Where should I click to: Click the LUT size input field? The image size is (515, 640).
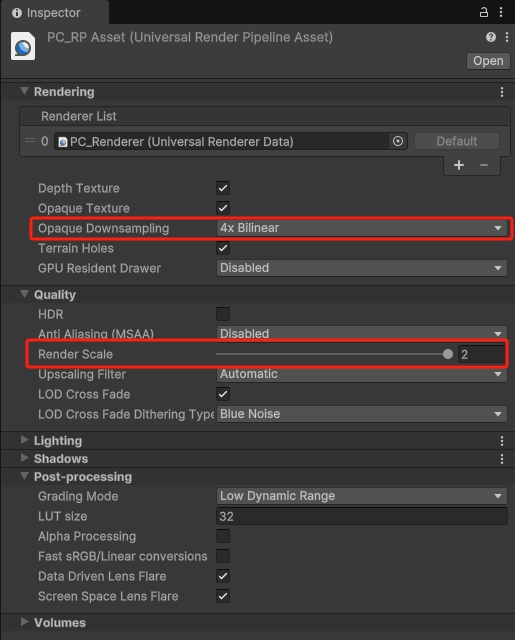(x=362, y=516)
